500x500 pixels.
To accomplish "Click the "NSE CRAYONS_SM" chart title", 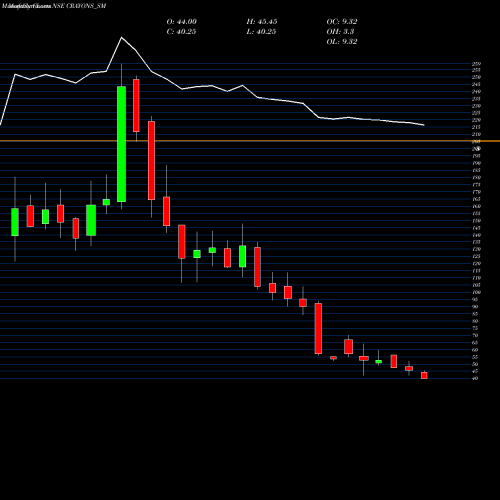I will coord(79,6).
